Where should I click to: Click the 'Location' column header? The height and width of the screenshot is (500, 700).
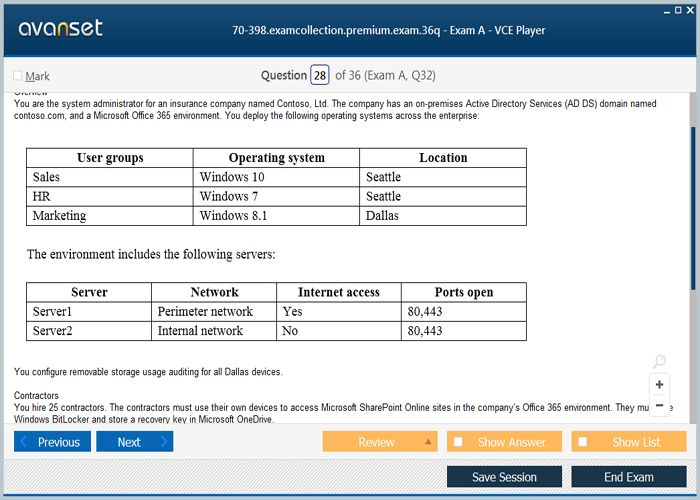[x=443, y=158]
